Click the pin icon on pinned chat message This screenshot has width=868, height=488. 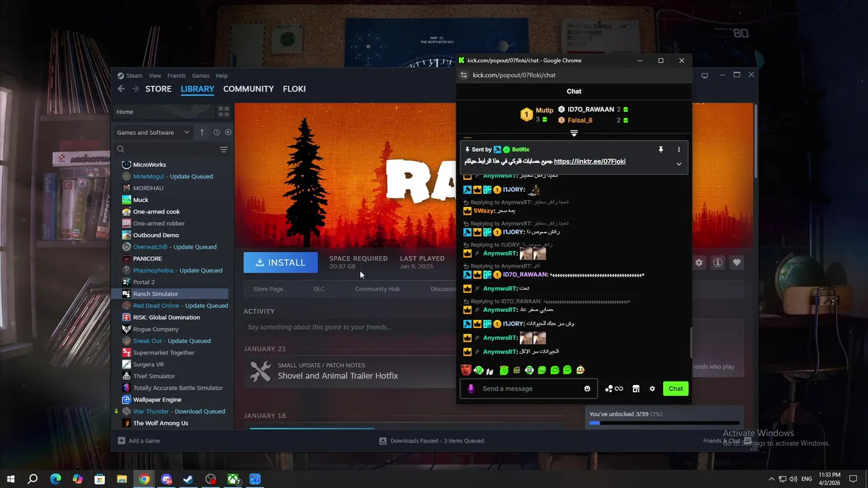tap(660, 149)
